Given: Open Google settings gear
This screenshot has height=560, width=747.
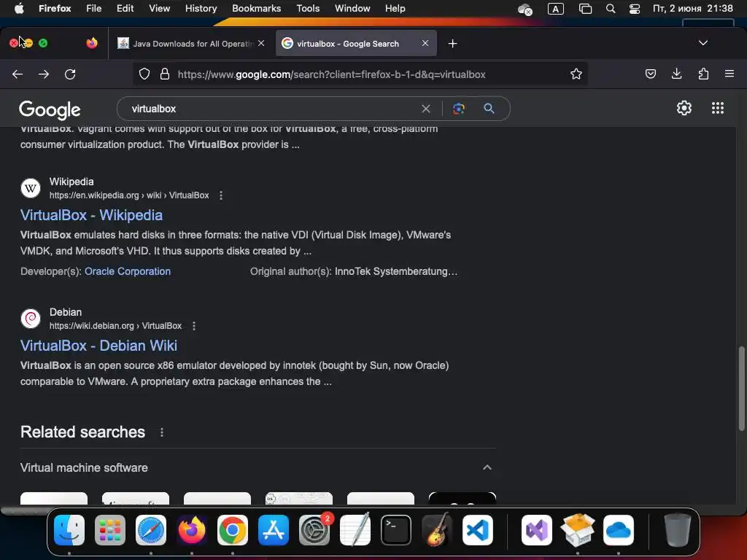Looking at the screenshot, I should 684,108.
